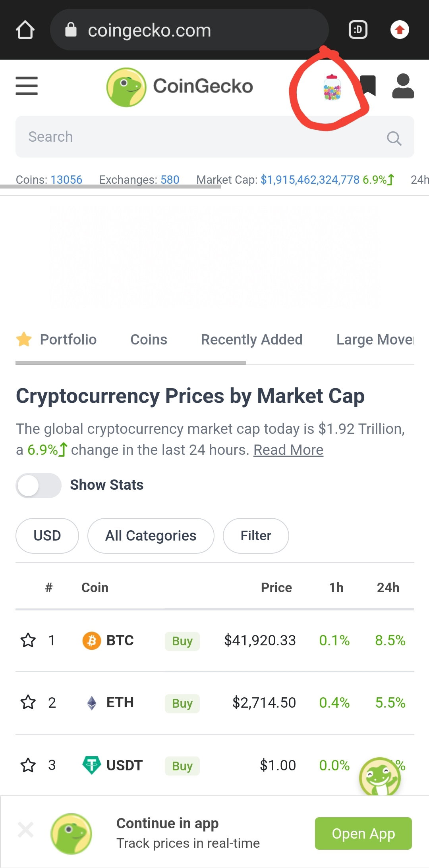Open the Filter options pill
This screenshot has height=868, width=429.
click(256, 536)
